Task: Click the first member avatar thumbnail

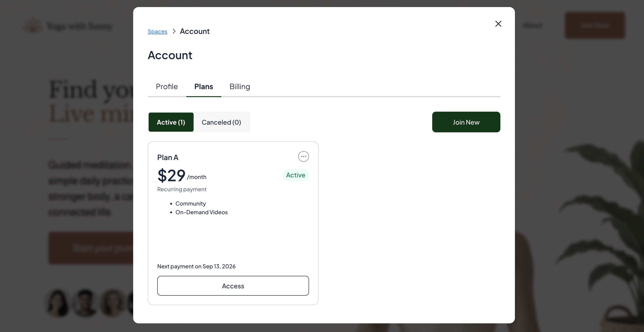Action: (x=58, y=303)
